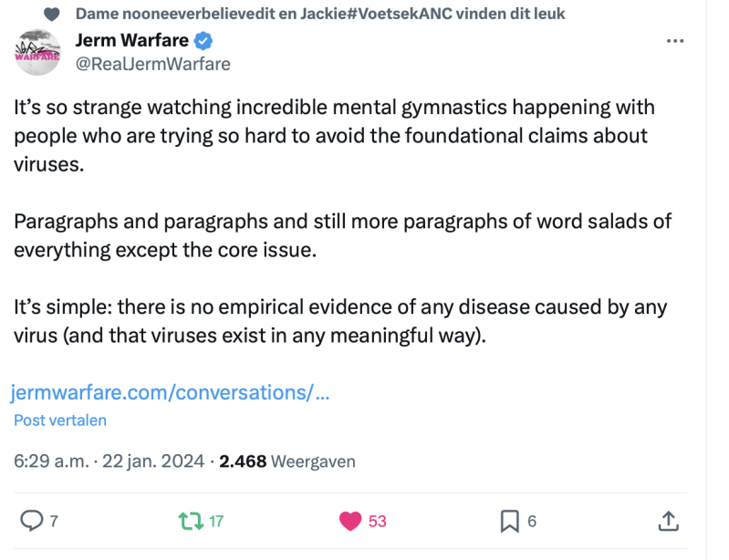Click the like count 53
The image size is (729, 560).
377,522
